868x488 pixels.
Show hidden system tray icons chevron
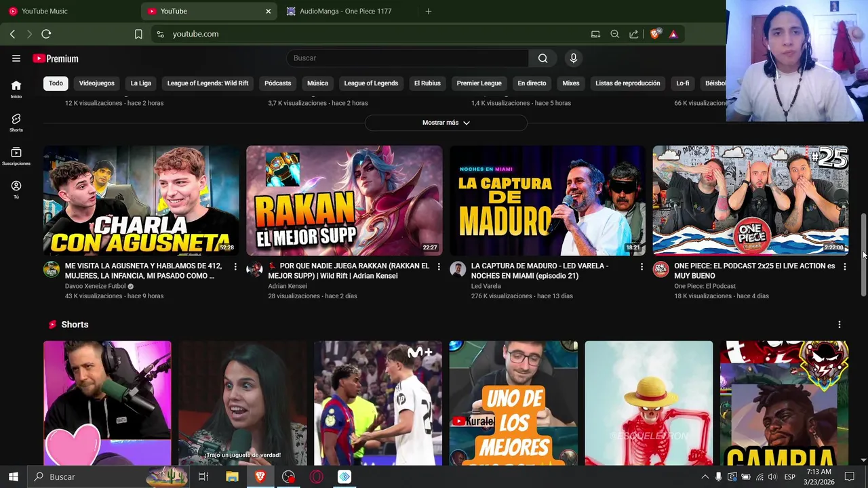[x=705, y=477]
